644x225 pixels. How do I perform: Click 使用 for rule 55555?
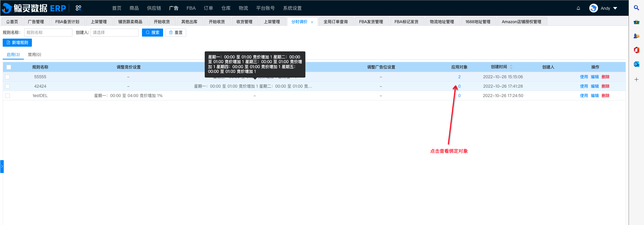[x=584, y=77]
